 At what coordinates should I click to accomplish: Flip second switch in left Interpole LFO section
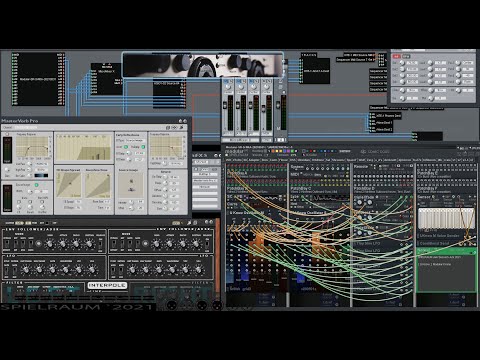point(15,271)
